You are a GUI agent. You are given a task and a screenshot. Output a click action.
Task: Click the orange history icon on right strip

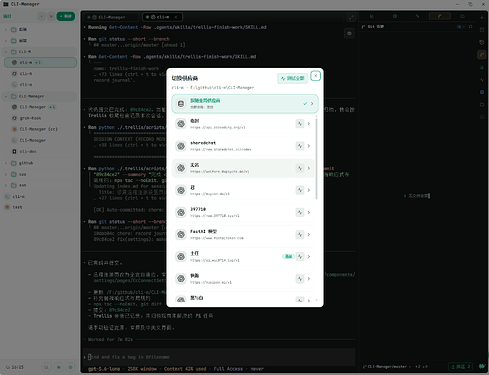coord(482,42)
